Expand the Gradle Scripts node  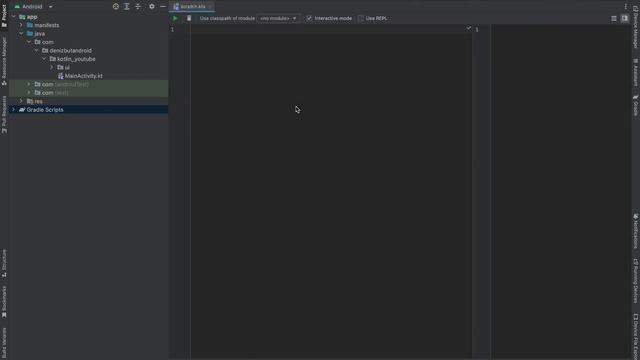pos(13,110)
